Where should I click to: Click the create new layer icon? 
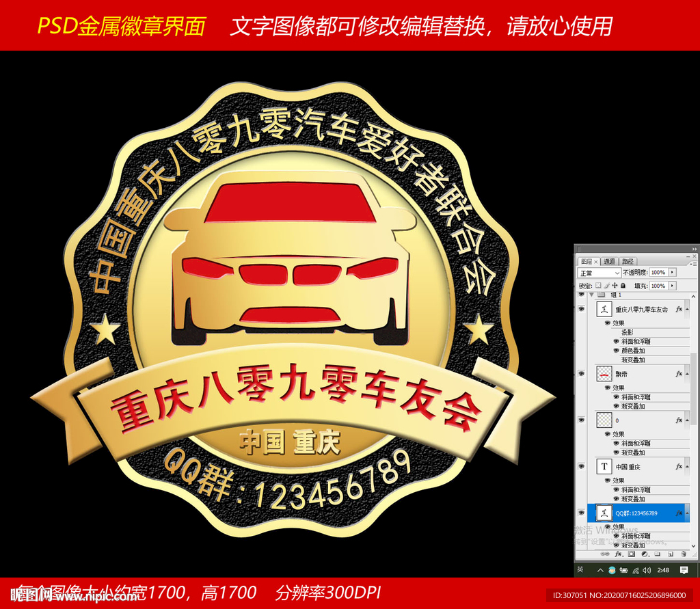tap(671, 554)
